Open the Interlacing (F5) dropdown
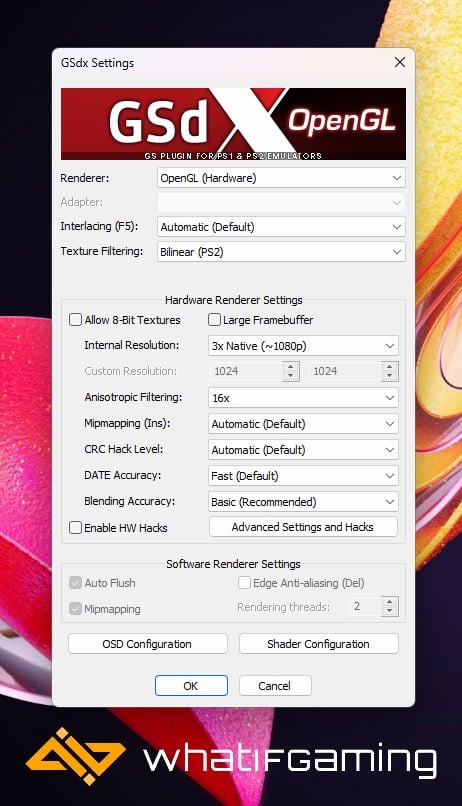This screenshot has width=462, height=806. click(281, 227)
